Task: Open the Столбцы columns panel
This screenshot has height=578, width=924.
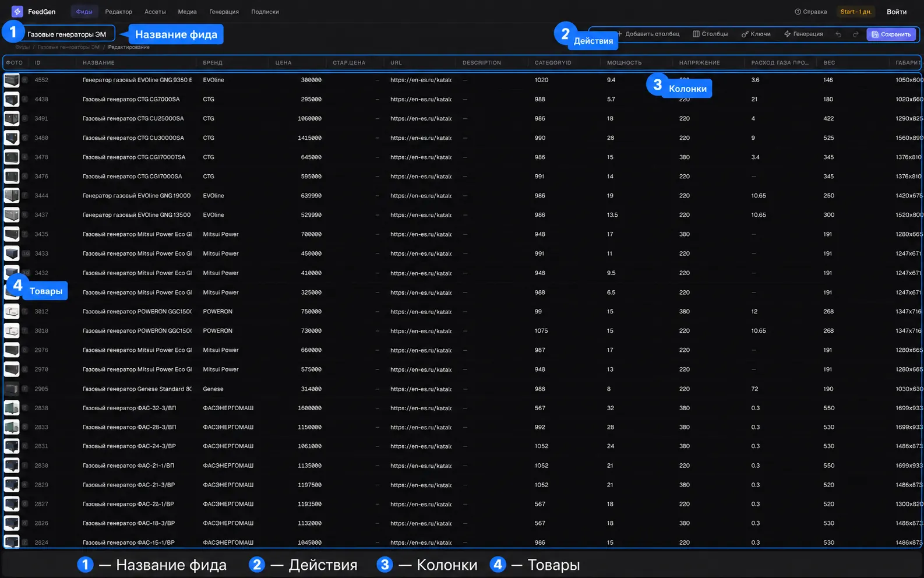Action: (x=710, y=34)
